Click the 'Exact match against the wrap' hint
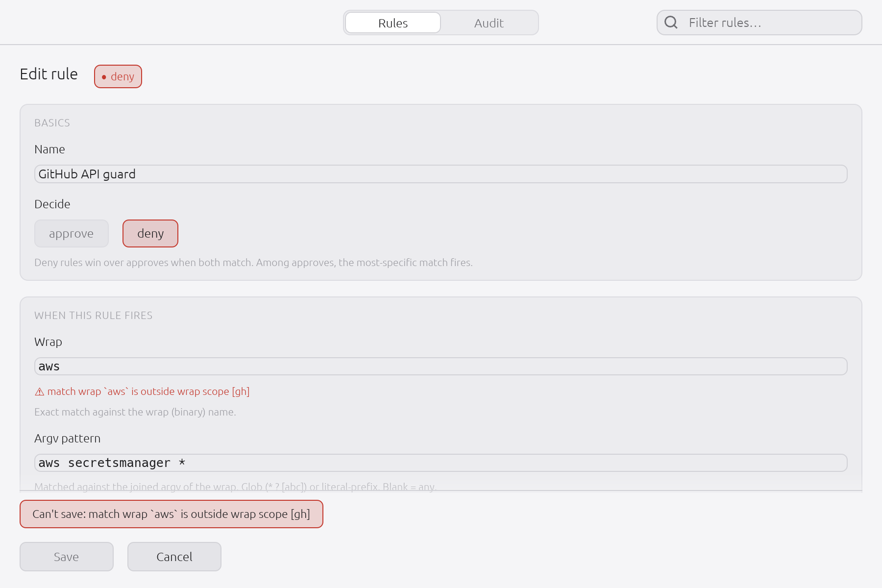The width and height of the screenshot is (882, 588). pos(135,412)
